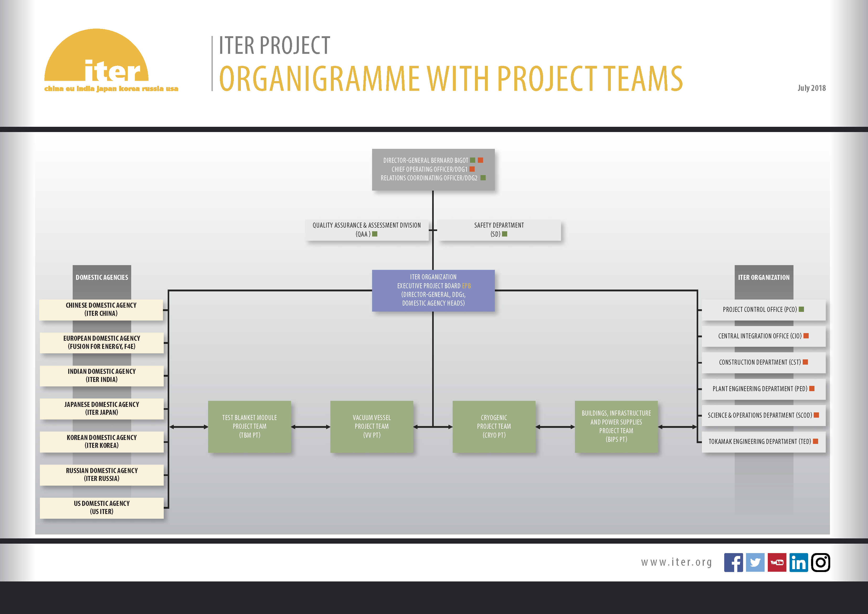Click the LinkedIn icon
Viewport: 868px width, 614px height.
(x=798, y=562)
